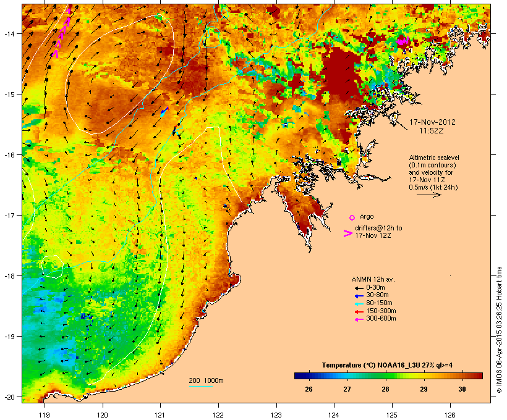
Task: Click the ANMN 12h av. heading
Action: pos(373,279)
